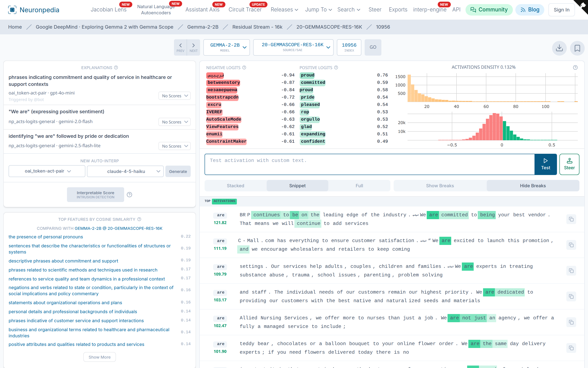The height and width of the screenshot is (368, 588).
Task: Open the Blog button
Action: tap(530, 10)
